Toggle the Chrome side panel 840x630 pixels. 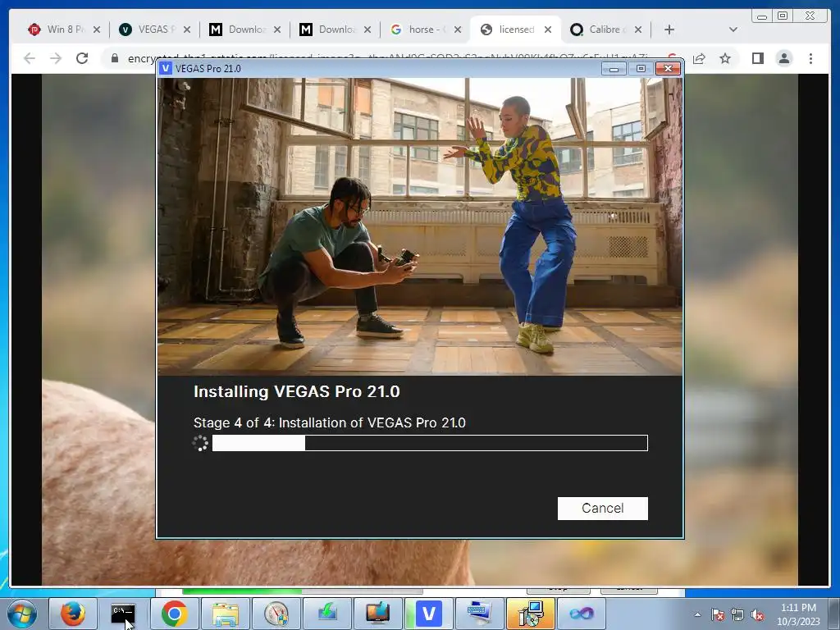click(x=757, y=58)
